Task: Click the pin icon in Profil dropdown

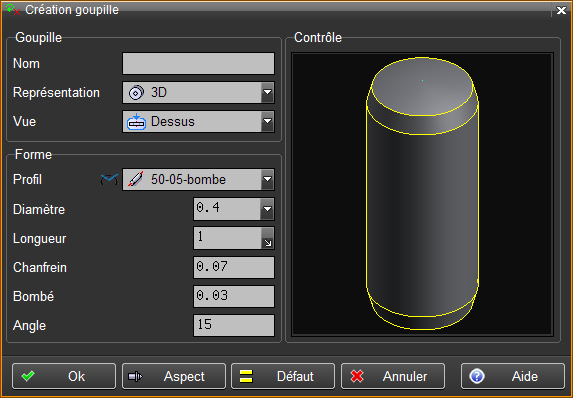Action: [x=136, y=179]
